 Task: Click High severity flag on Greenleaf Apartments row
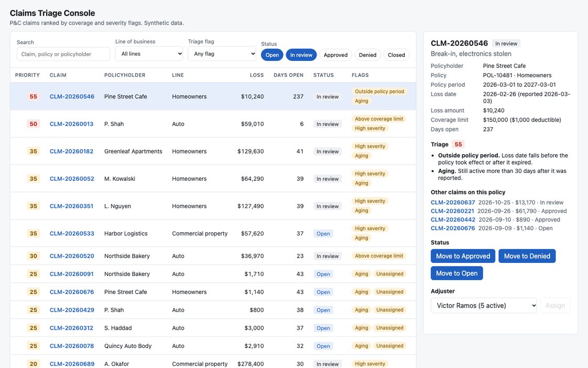pos(370,147)
